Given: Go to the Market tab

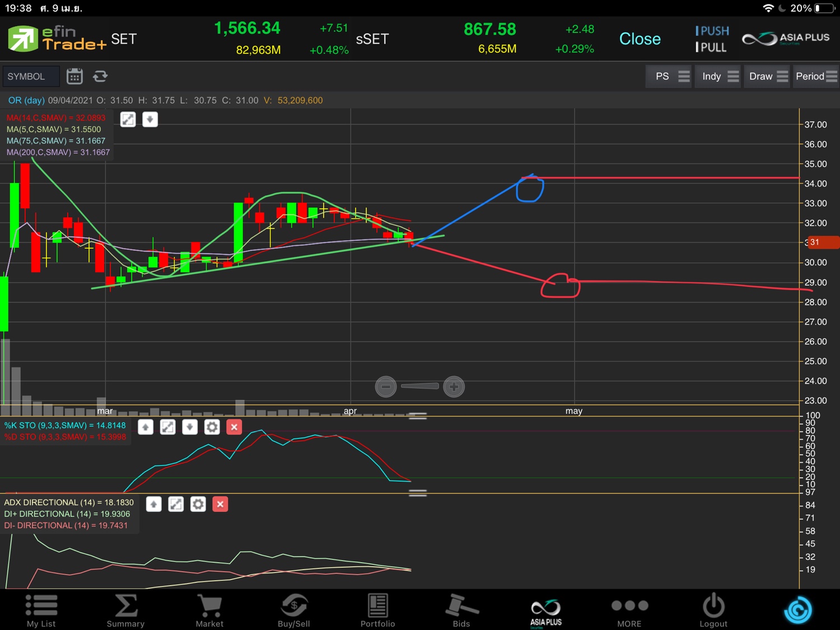Looking at the screenshot, I should [x=209, y=610].
